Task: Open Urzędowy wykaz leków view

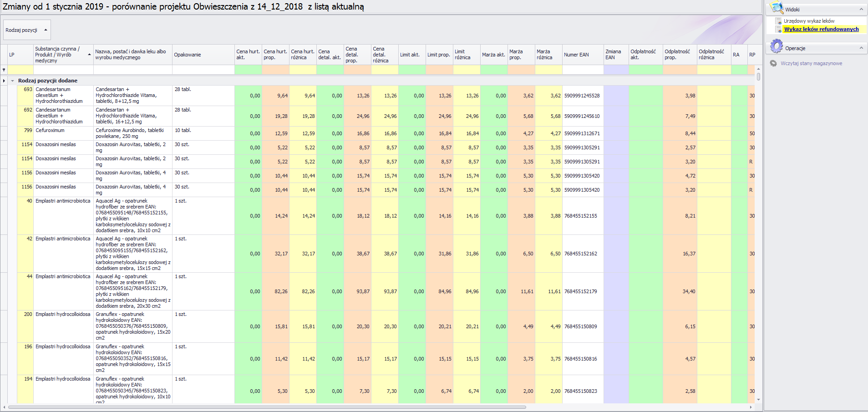Action: click(x=809, y=21)
